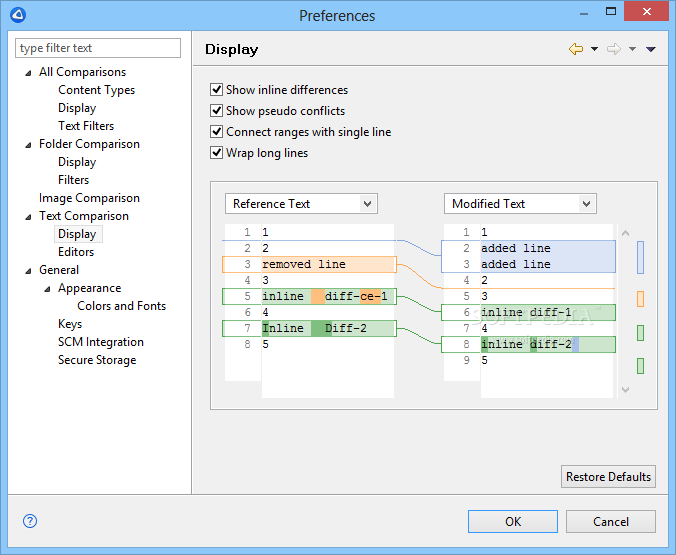Open SCM Integration preferences

click(101, 342)
